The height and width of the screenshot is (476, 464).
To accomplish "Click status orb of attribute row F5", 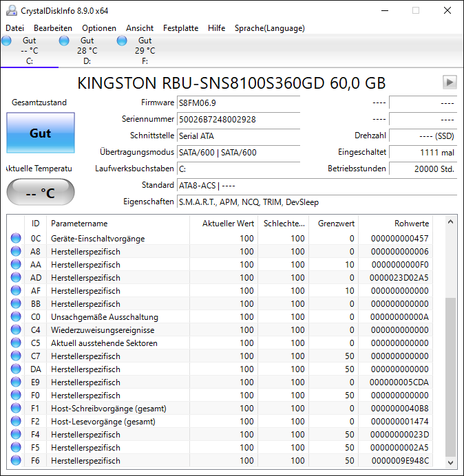I will pos(16,447).
